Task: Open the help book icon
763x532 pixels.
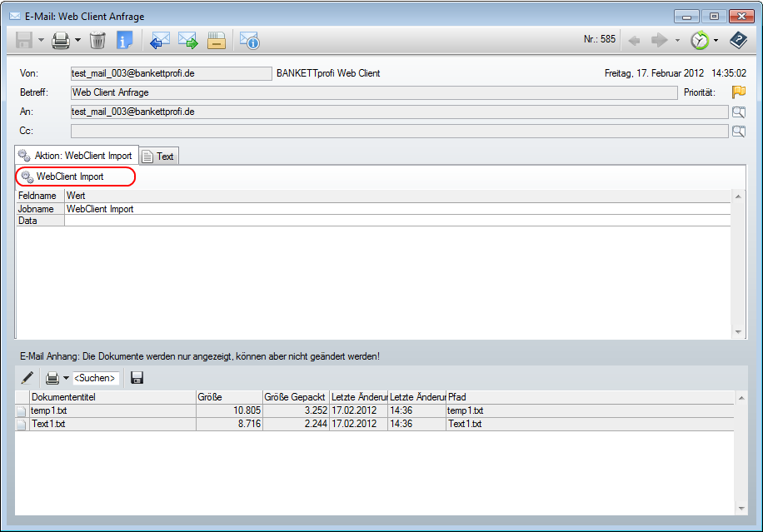Action: pos(738,40)
